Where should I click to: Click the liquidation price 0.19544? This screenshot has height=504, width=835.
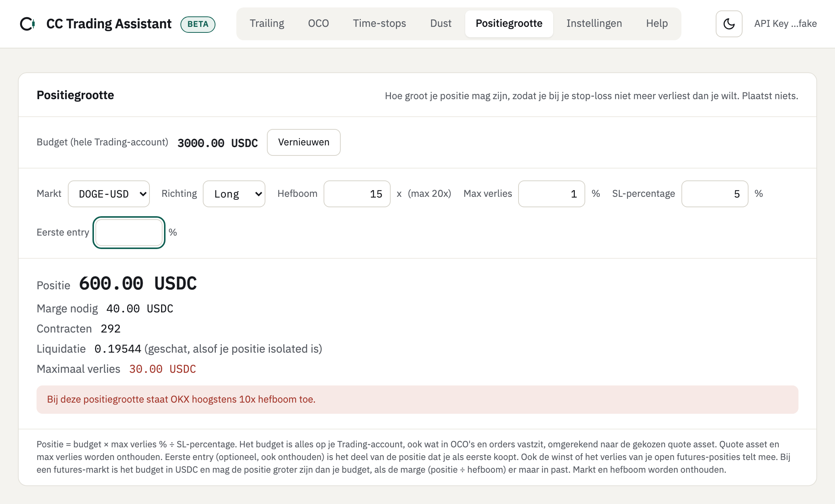click(x=118, y=349)
